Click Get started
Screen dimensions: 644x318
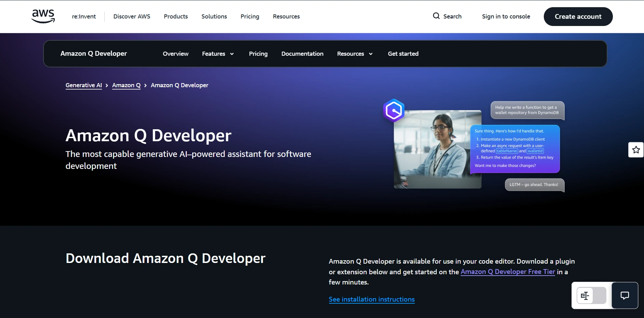point(403,54)
